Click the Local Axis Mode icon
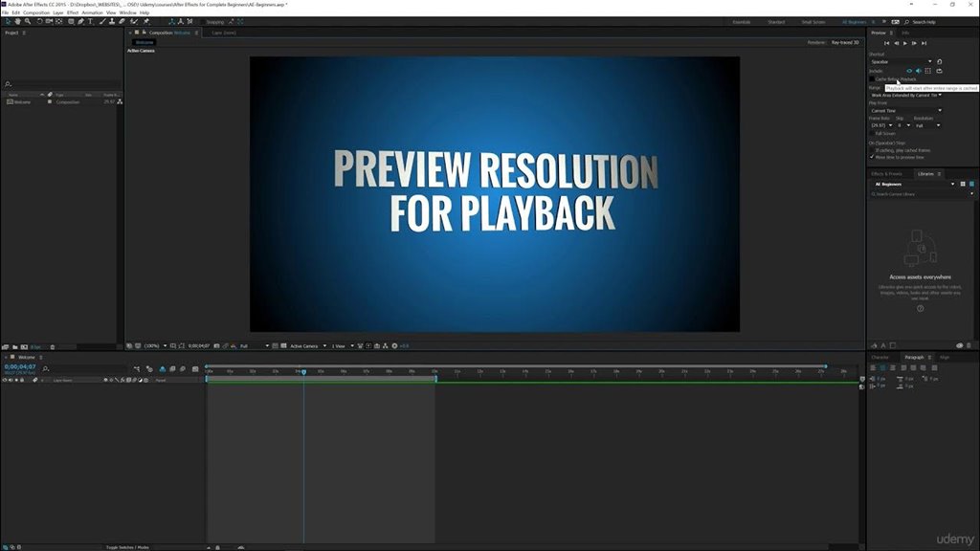Viewport: 980px width, 551px height. (172, 21)
